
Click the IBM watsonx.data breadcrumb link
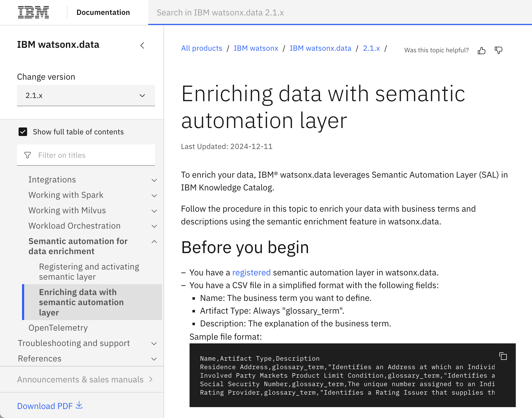(320, 48)
